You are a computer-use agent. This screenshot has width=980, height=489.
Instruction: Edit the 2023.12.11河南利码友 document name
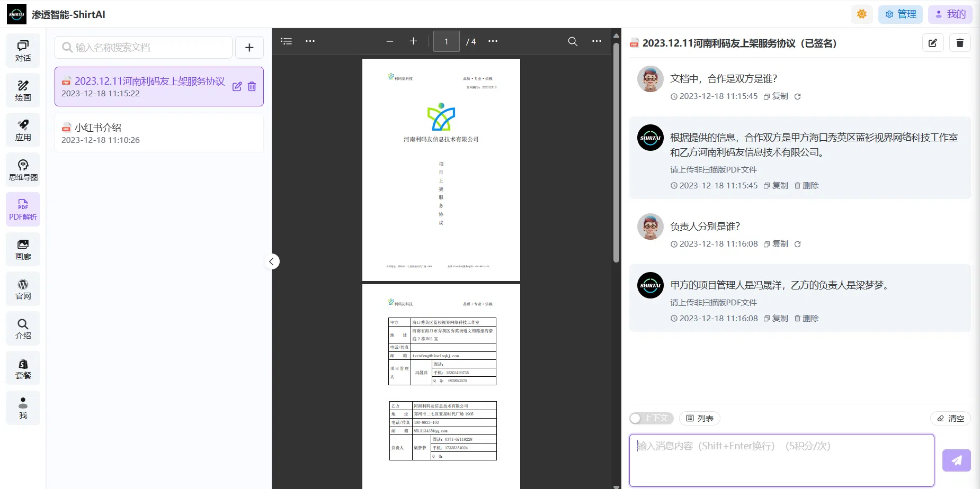click(237, 86)
